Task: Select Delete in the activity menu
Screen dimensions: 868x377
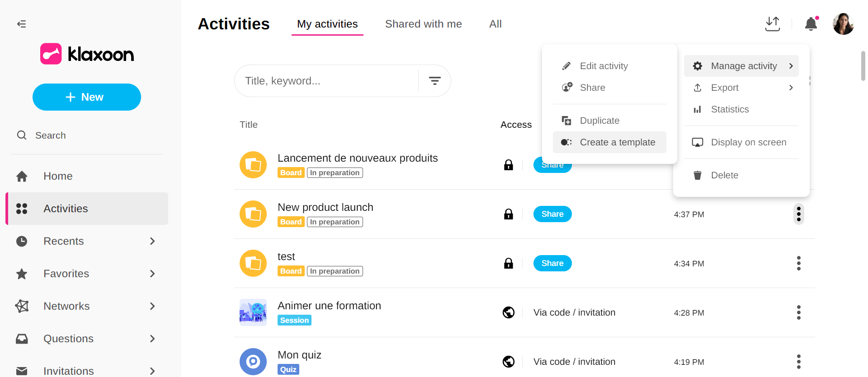Action: 724,175
